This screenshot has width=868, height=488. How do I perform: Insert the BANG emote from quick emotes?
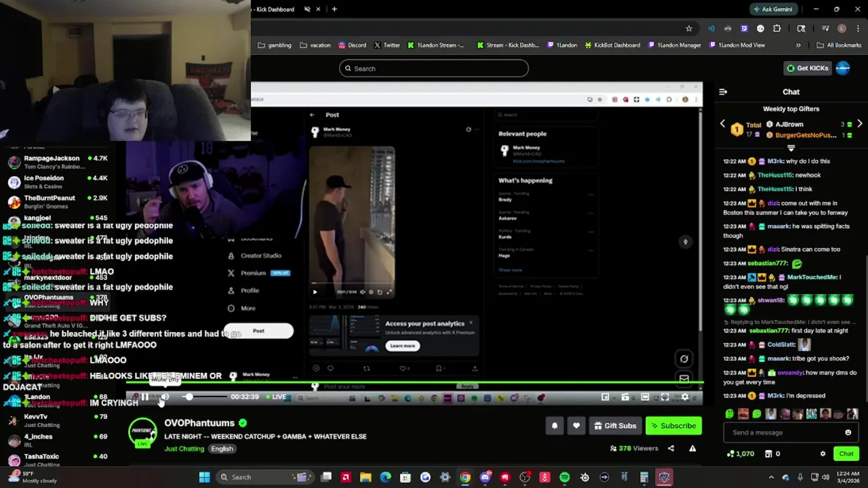pyautogui.click(x=811, y=414)
